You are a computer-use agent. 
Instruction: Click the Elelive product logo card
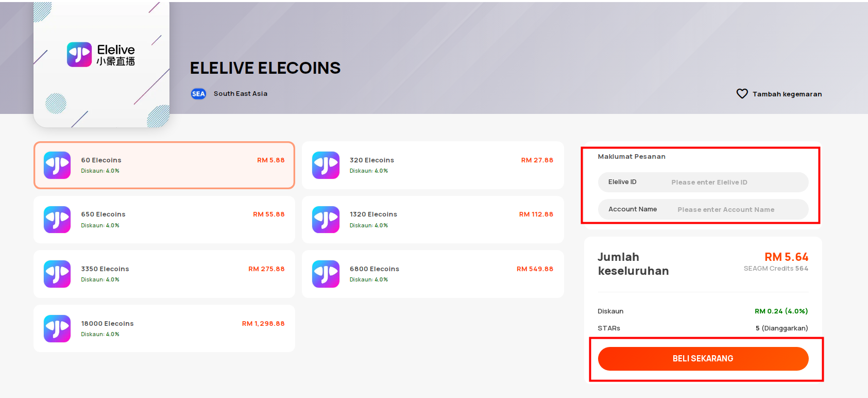point(101,64)
